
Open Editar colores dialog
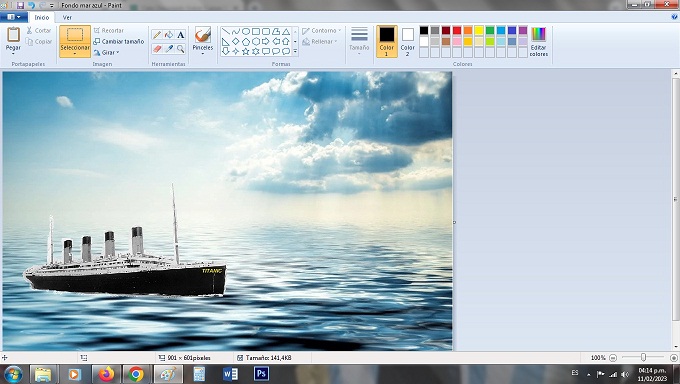coord(539,41)
